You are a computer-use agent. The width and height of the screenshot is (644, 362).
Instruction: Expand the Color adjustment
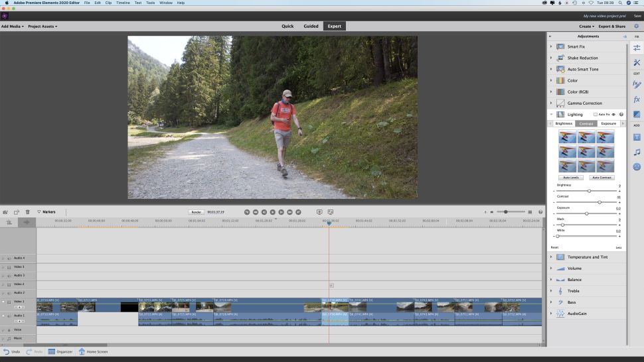click(551, 80)
